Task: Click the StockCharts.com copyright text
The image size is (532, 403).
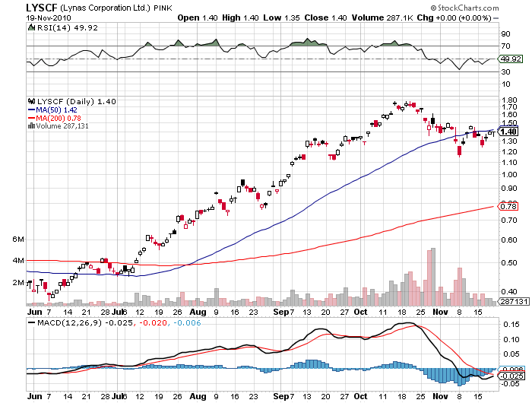Action: click(465, 8)
